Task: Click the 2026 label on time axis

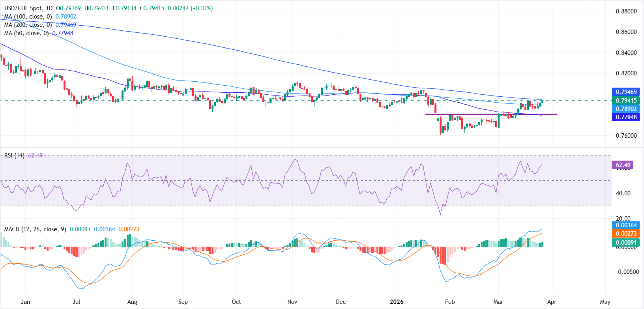Action: pyautogui.click(x=396, y=302)
